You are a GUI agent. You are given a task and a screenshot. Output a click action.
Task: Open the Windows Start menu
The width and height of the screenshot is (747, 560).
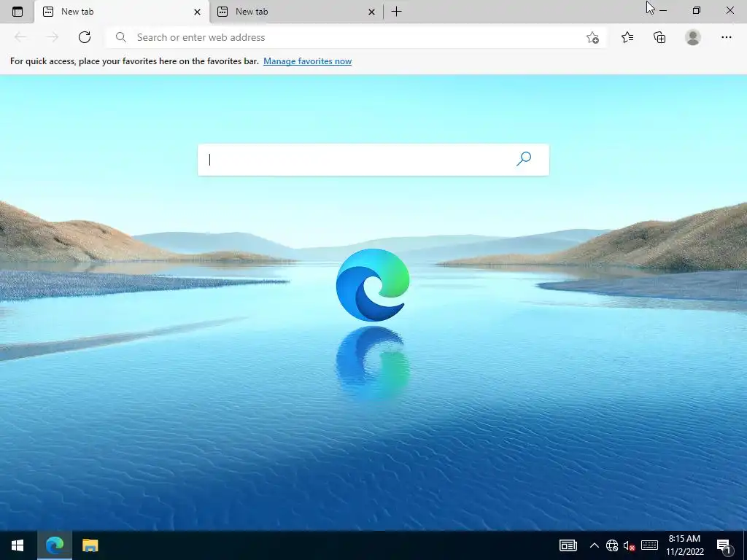click(18, 545)
